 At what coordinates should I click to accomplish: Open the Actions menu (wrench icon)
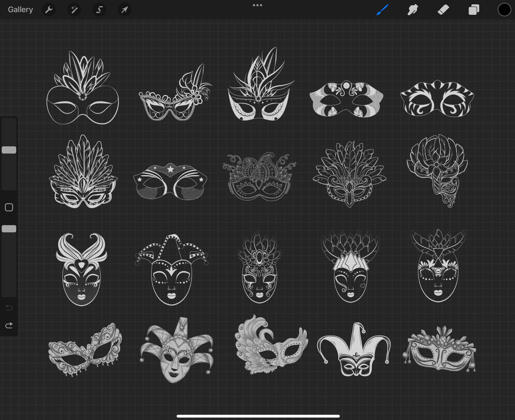49,10
